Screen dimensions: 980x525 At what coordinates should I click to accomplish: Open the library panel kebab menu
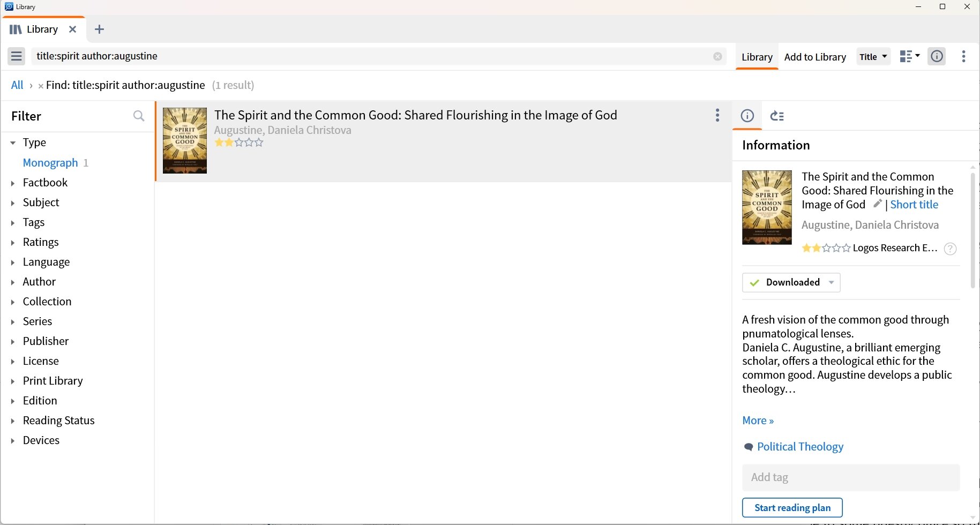963,56
